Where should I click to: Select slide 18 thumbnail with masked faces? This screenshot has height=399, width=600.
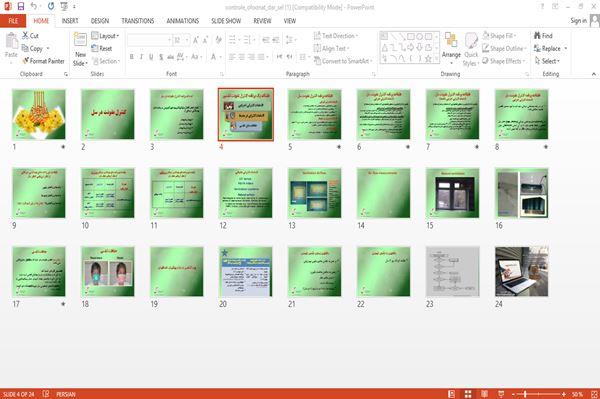108,272
